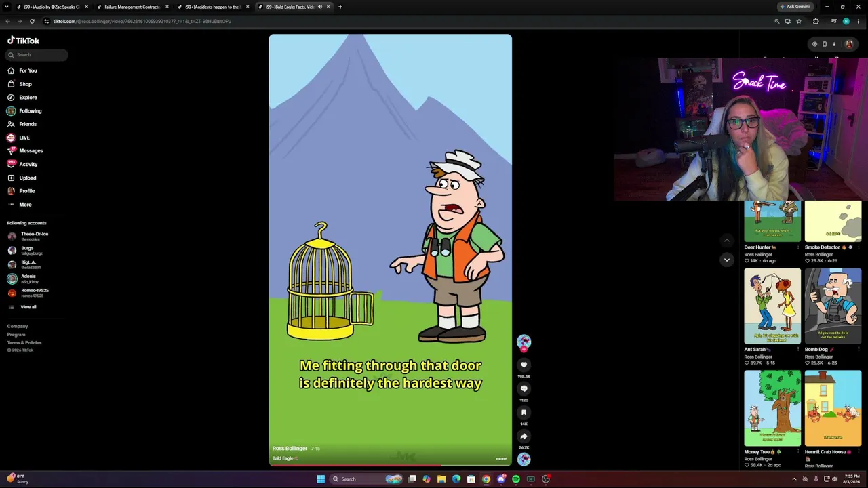Open Theee-Dr-Ice following account
Image resolution: width=868 pixels, height=488 pixels.
coord(28,236)
